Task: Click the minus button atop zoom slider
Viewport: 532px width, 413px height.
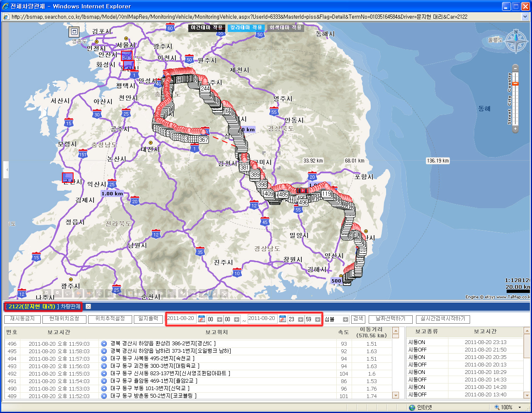Action: click(515, 68)
